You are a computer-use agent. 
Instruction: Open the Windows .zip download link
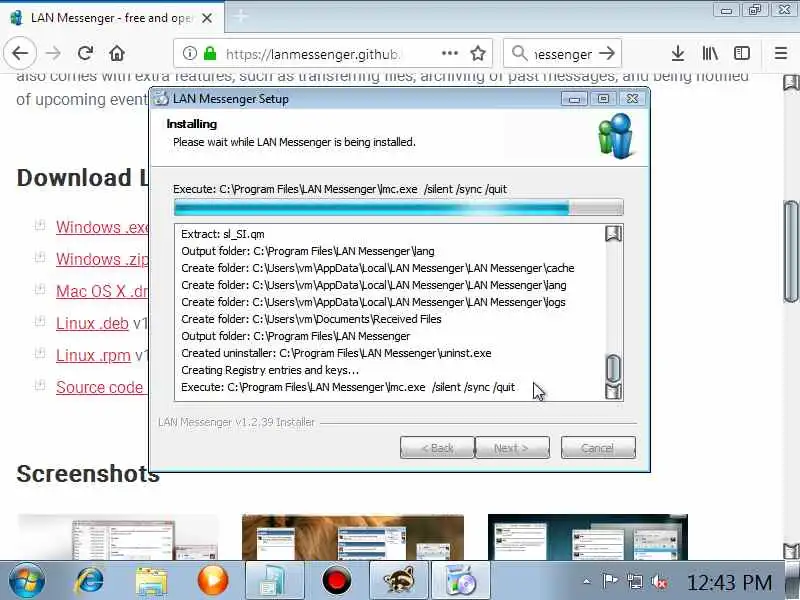[102, 259]
